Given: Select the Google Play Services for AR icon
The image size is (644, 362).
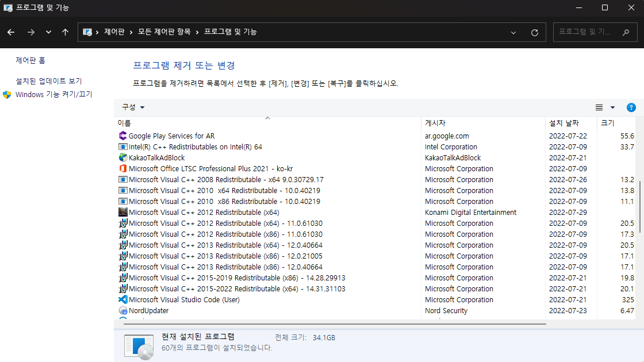Looking at the screenshot, I should tap(123, 136).
